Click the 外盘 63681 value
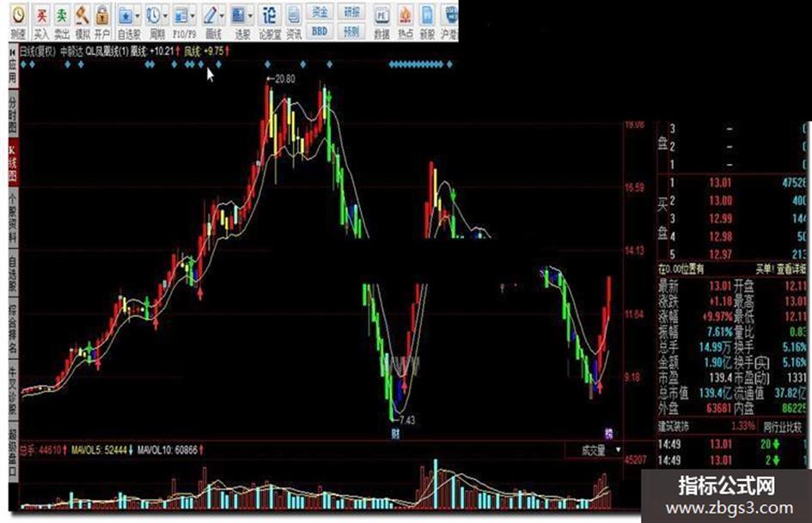812x523 pixels. point(719,409)
